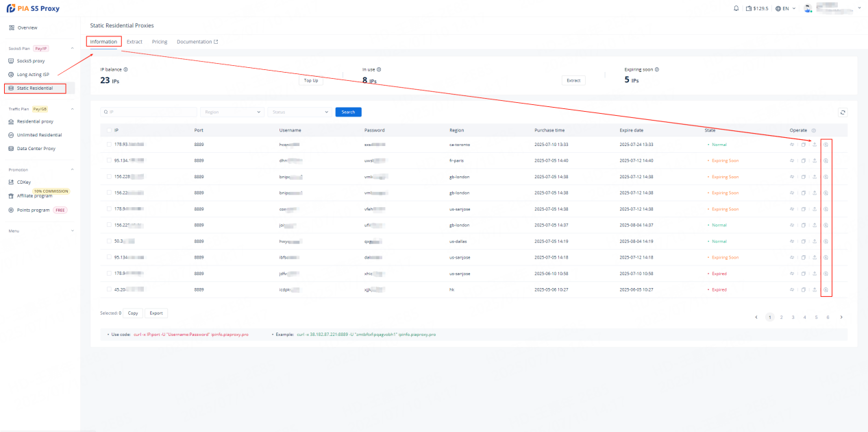Click the blue Search button
The image size is (868, 432).
coord(348,112)
